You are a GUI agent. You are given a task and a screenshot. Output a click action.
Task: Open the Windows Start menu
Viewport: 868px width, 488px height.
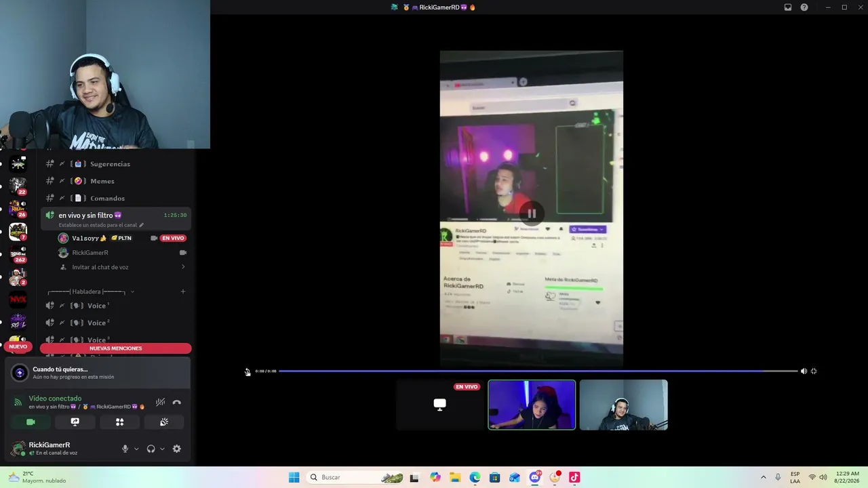pos(294,477)
